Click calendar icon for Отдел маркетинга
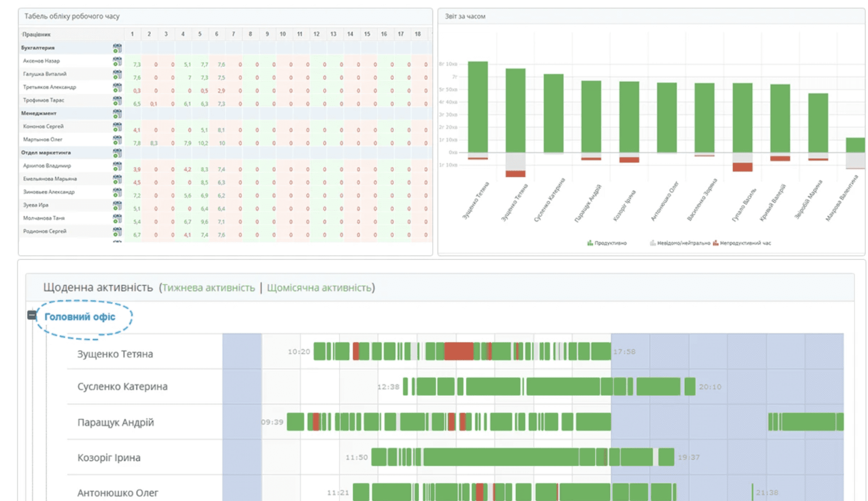 (117, 153)
